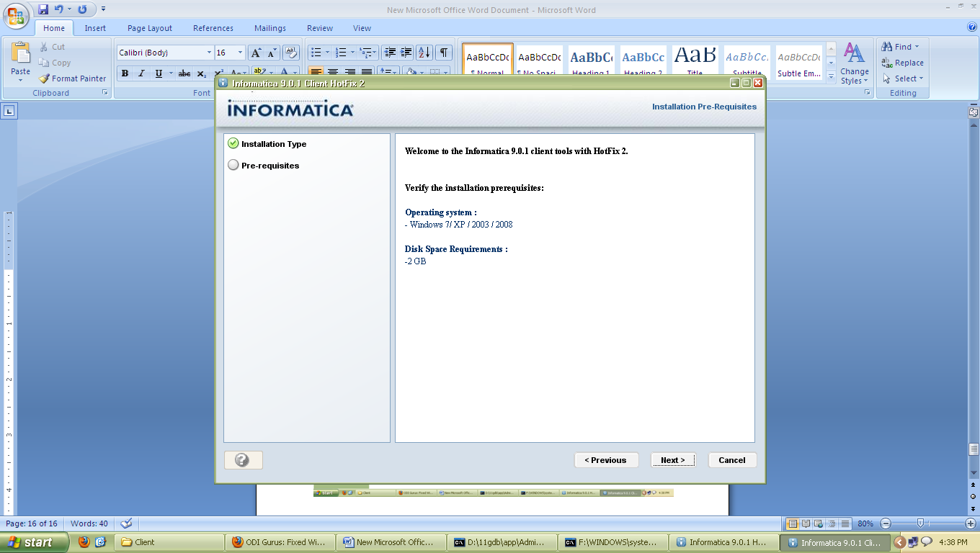Click the Grow Font icon
This screenshot has height=553, width=980.
[x=256, y=53]
